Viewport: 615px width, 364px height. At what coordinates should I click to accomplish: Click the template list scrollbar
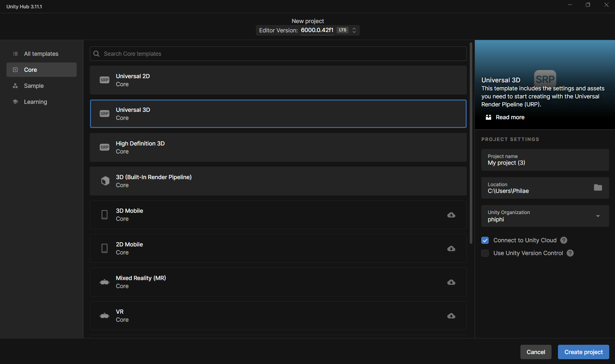coord(471,143)
